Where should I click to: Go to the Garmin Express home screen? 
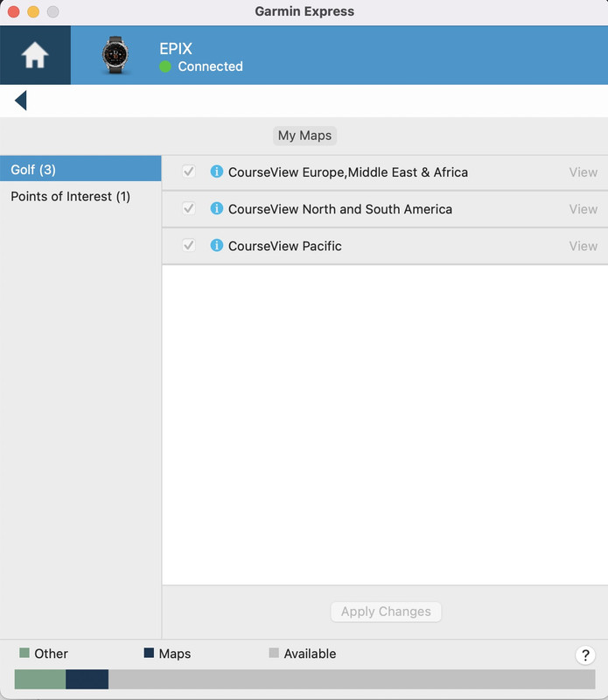pyautogui.click(x=35, y=55)
